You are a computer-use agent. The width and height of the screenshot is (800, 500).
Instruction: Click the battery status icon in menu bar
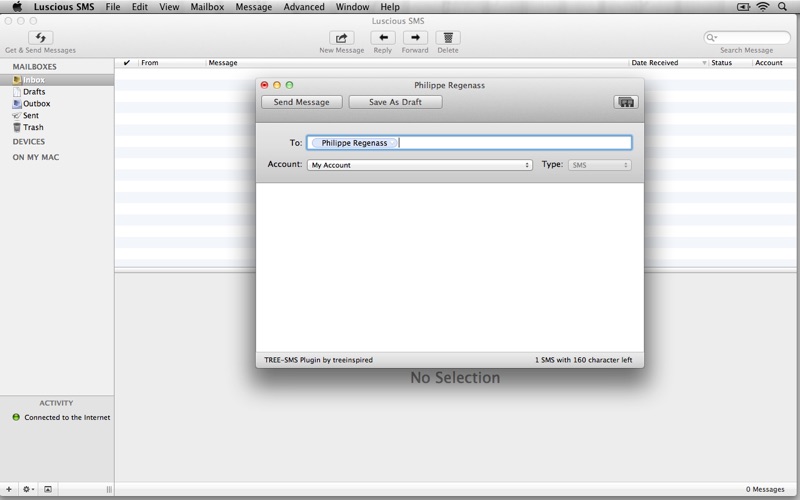[744, 7]
